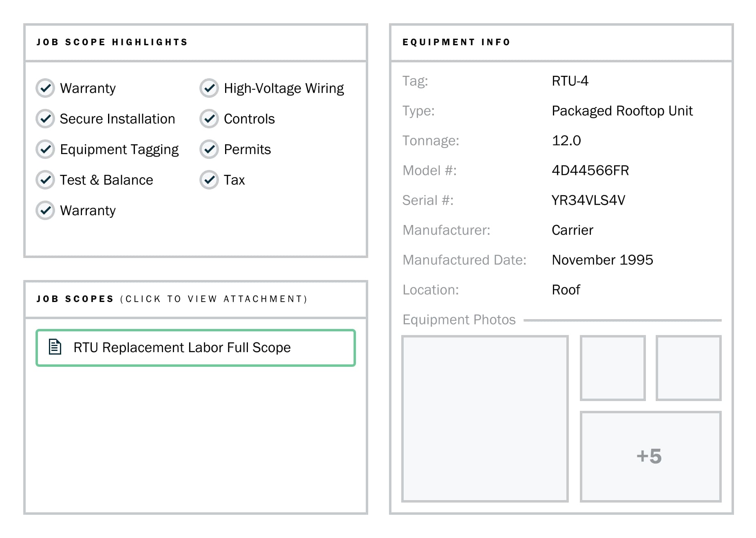Click the check icon next to Test & Balance
Screen dimensions: 756x538
(x=45, y=180)
